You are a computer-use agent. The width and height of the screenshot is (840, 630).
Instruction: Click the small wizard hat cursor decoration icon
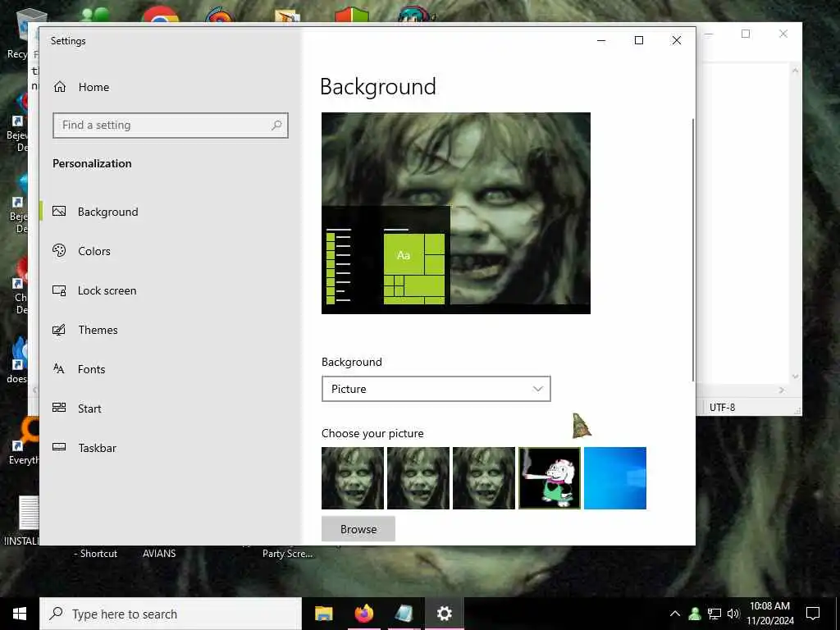point(582,426)
